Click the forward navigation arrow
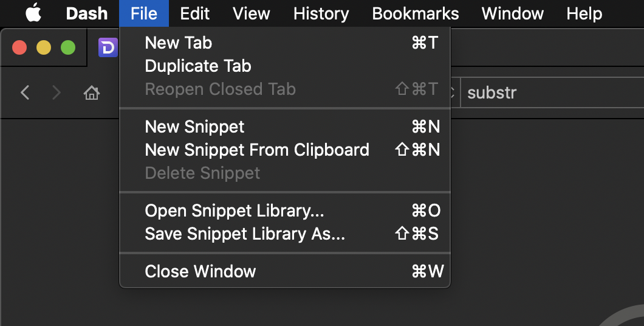Viewport: 644px width, 326px height. pos(57,92)
